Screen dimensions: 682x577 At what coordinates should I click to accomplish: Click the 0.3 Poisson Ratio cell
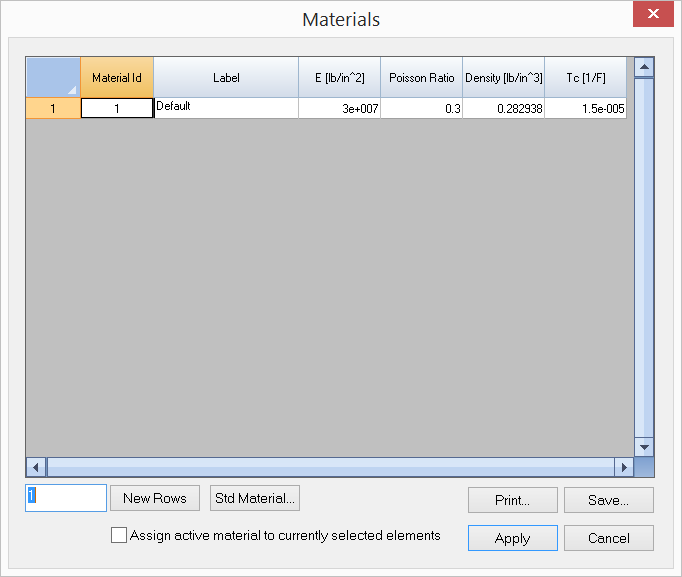(421, 109)
